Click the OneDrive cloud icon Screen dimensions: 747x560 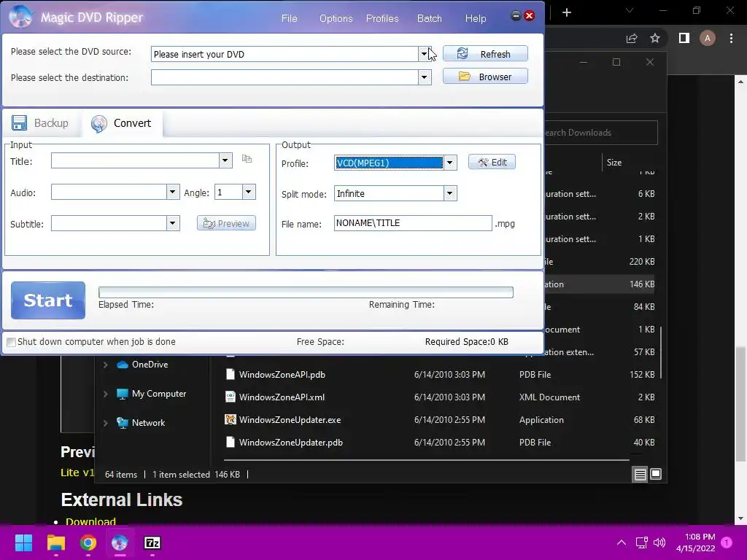[123, 365]
